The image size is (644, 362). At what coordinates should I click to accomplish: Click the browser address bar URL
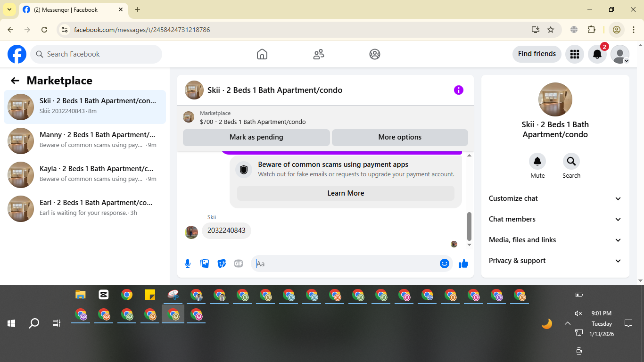[142, 30]
